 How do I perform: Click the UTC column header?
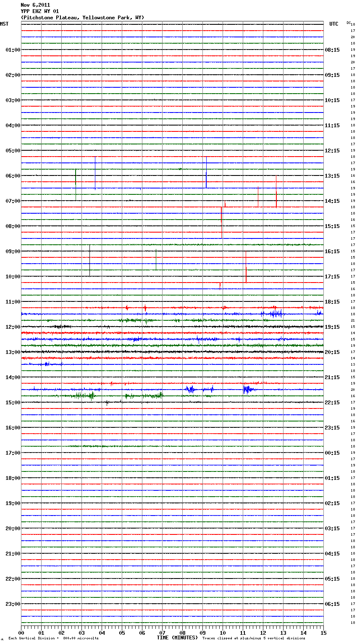[334, 24]
